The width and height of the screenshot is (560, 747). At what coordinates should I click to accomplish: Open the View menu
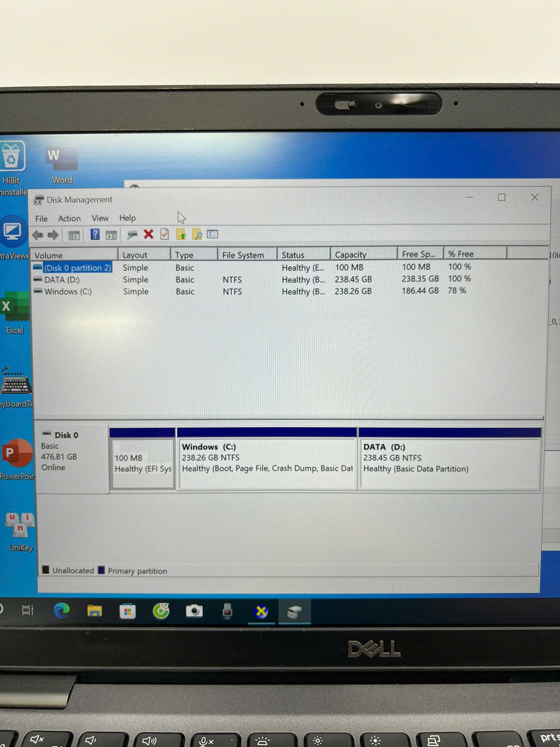point(100,218)
